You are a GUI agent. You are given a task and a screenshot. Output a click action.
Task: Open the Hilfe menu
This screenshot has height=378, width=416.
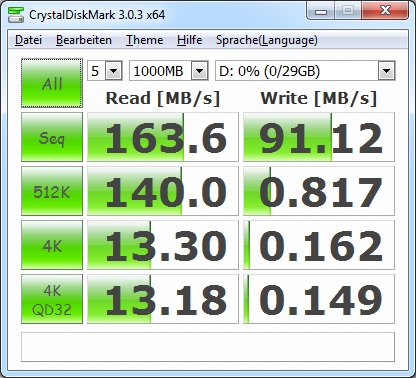[189, 40]
